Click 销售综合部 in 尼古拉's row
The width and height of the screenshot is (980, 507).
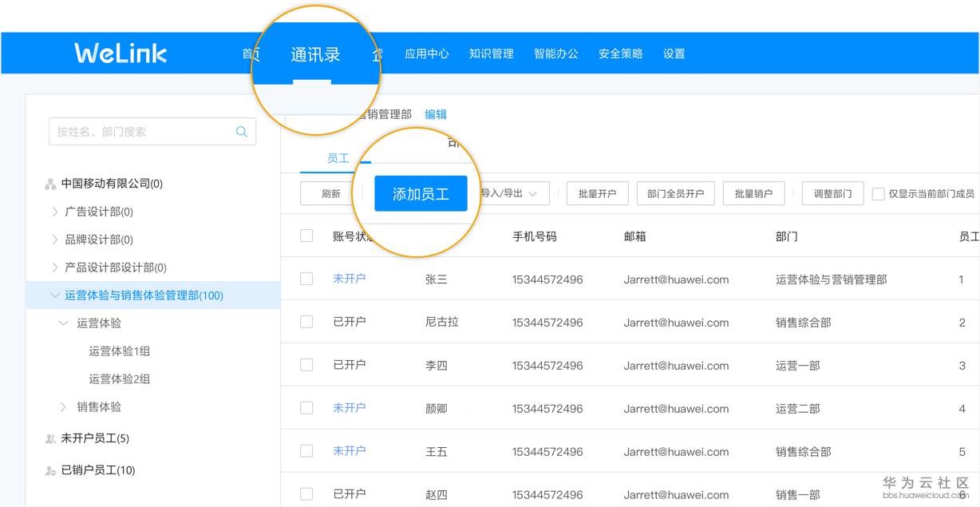click(x=804, y=323)
